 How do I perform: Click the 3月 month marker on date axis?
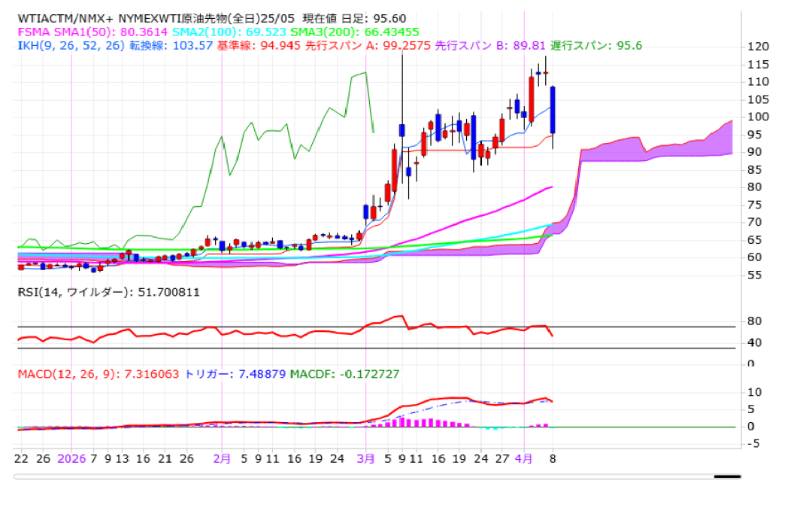point(365,458)
